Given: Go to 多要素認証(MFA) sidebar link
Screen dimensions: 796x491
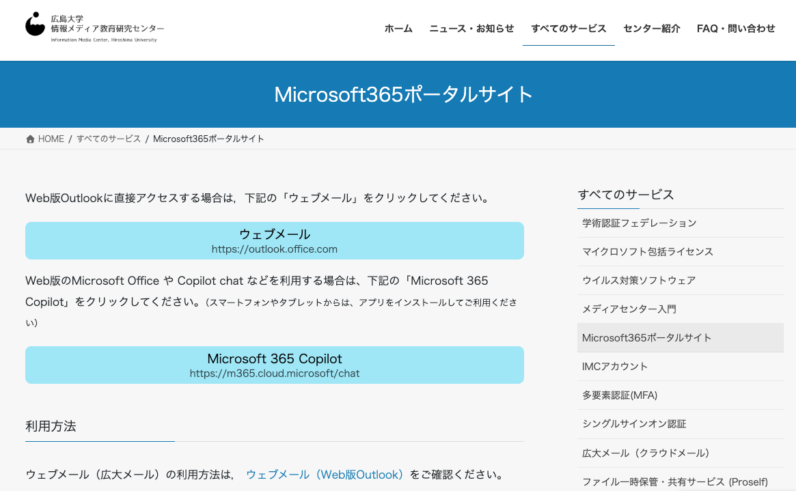Looking at the screenshot, I should click(x=619, y=395).
